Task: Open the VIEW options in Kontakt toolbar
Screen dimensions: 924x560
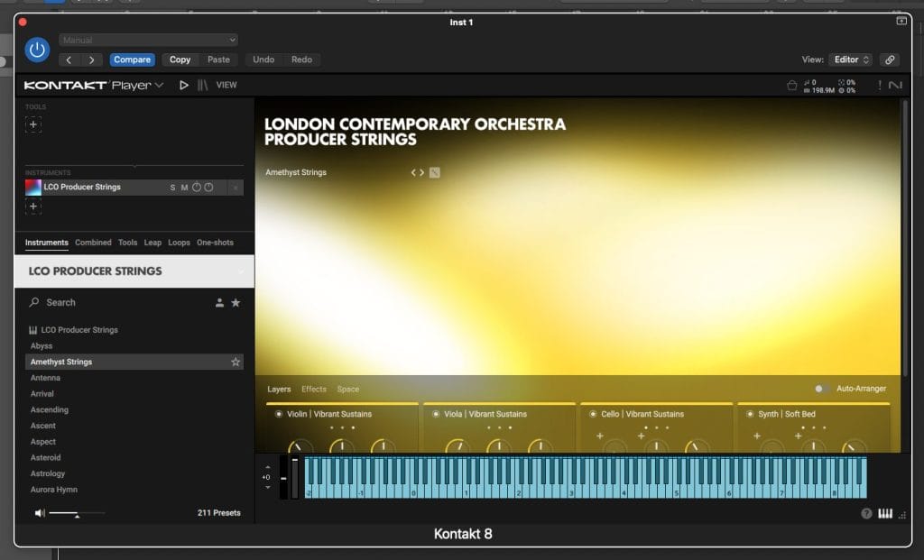Action: [226, 85]
